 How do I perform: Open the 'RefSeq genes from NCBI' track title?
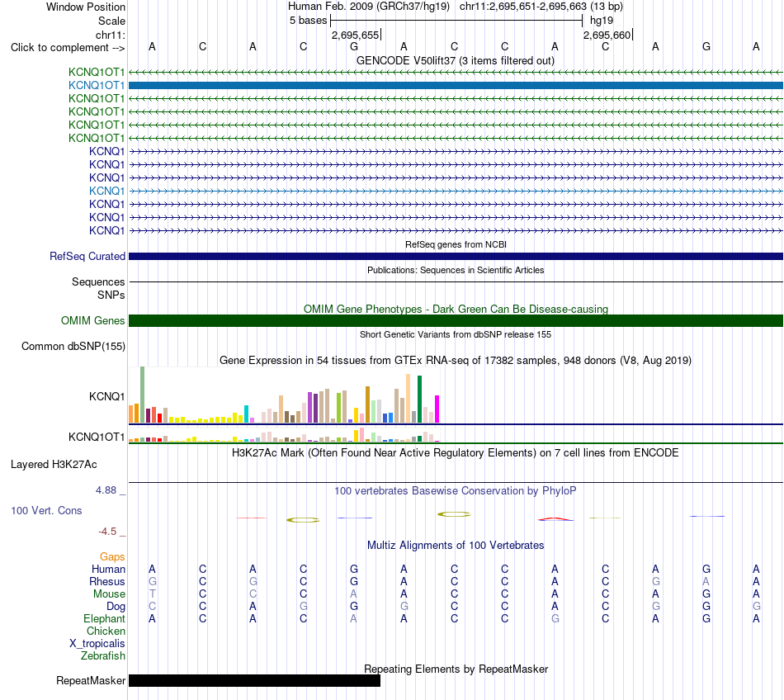[456, 244]
